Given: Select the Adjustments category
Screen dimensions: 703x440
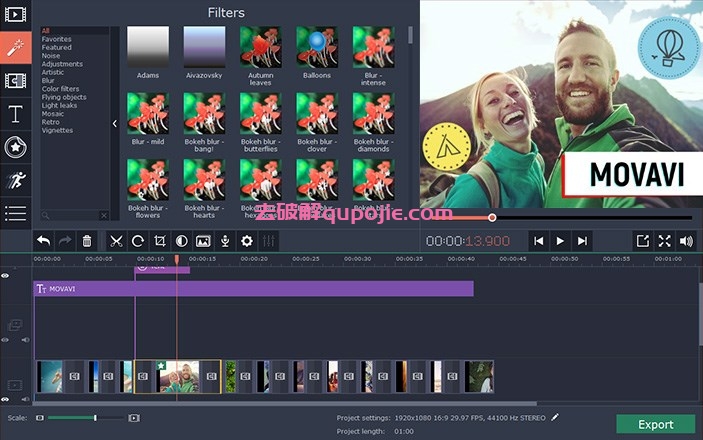Looking at the screenshot, I should (x=62, y=64).
